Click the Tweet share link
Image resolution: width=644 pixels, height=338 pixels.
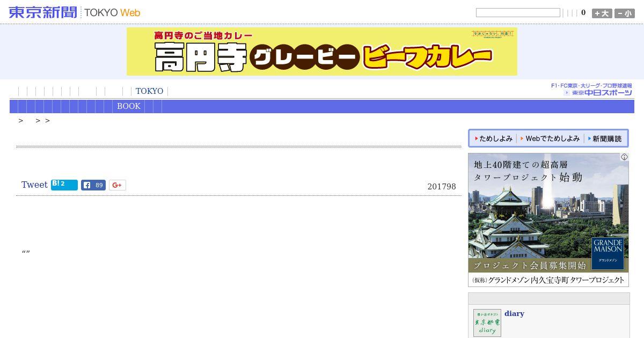tap(34, 185)
